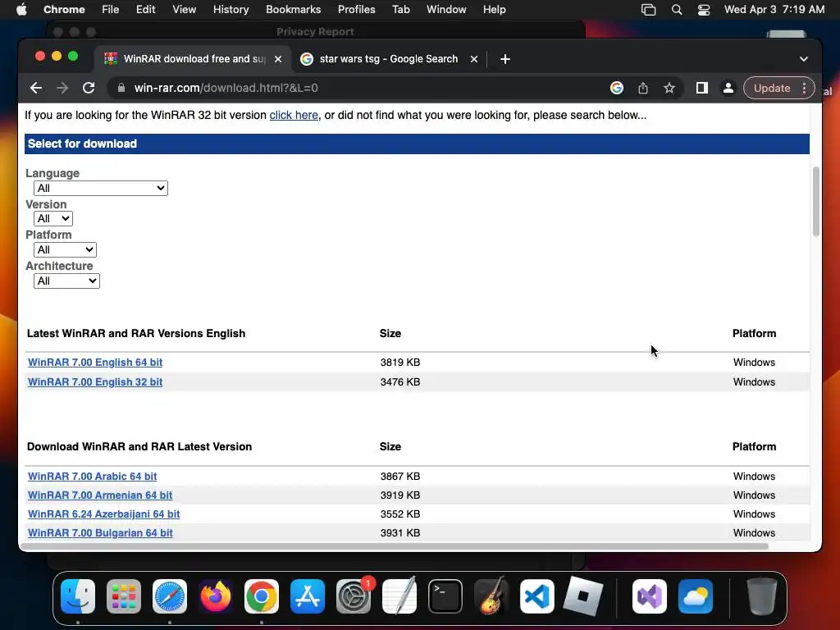Download WinRAR 7.00 Armenian 64 bit

point(100,495)
